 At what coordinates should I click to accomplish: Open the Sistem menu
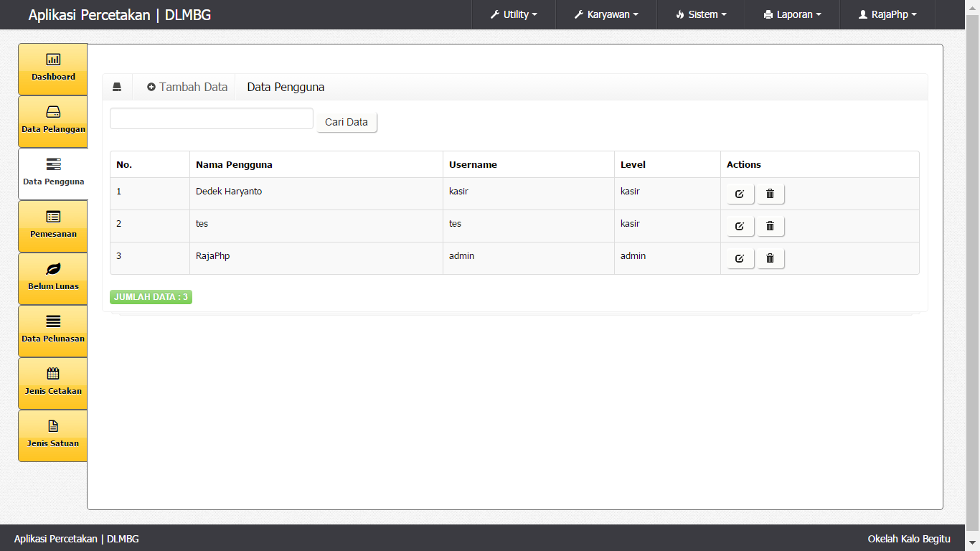point(701,14)
